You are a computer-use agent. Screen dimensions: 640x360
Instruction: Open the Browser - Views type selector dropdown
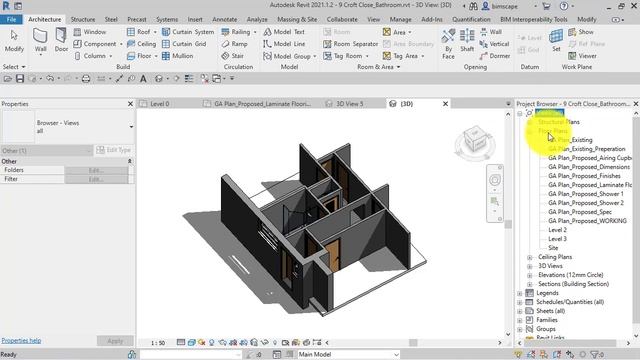131,127
